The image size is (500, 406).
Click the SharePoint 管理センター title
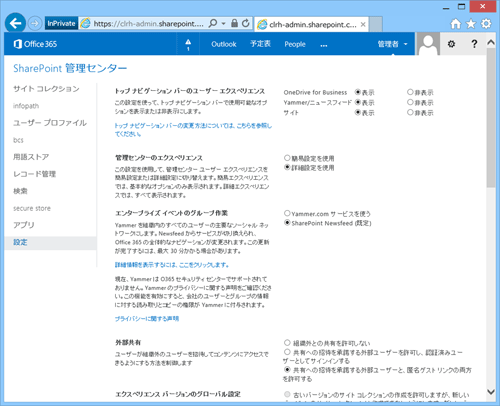click(70, 68)
